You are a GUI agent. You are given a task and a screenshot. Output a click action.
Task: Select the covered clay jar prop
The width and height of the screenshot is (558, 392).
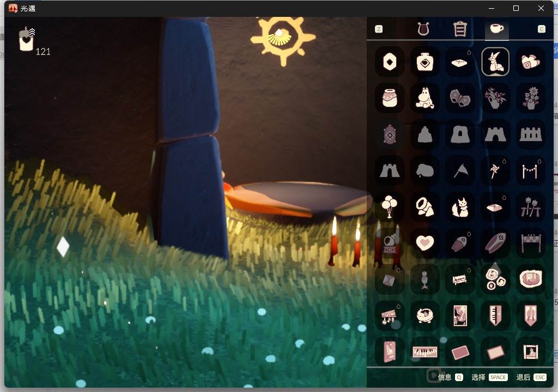pyautogui.click(x=390, y=98)
